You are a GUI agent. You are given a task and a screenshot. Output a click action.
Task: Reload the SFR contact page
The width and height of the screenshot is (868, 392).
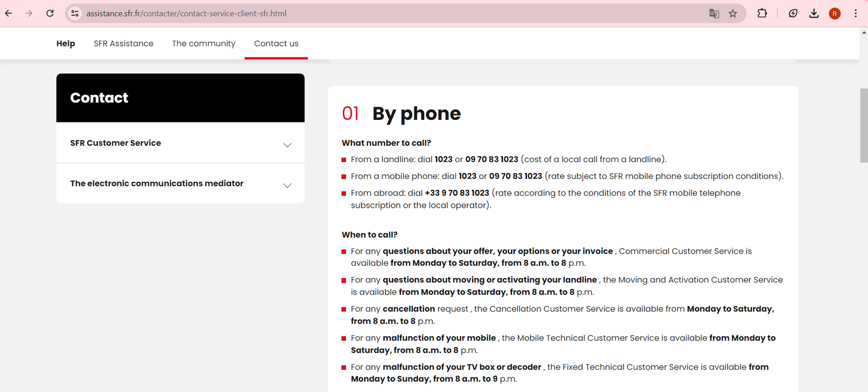pyautogui.click(x=50, y=14)
